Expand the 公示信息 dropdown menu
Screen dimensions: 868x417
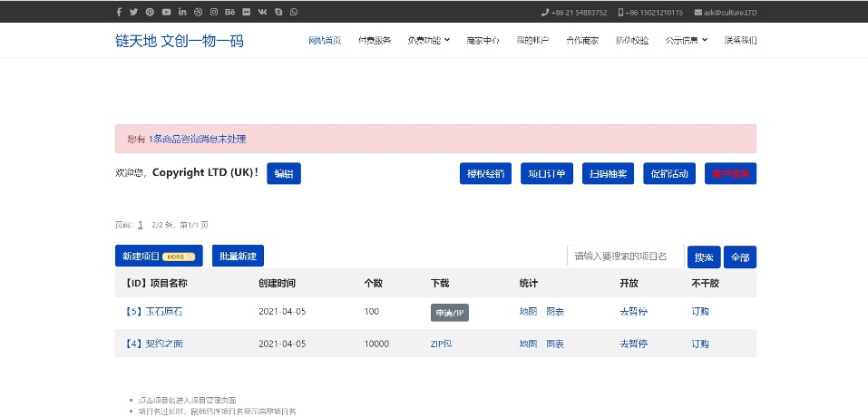point(686,40)
